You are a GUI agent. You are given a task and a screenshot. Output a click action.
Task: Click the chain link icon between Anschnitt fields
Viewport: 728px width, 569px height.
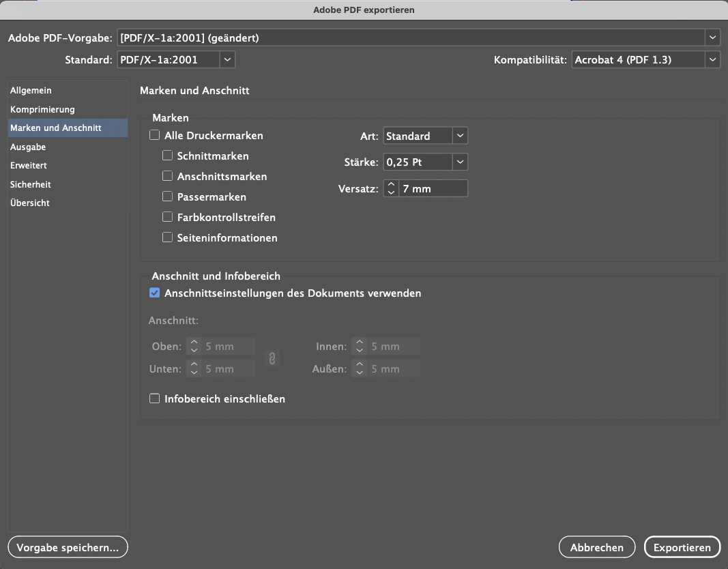point(272,358)
